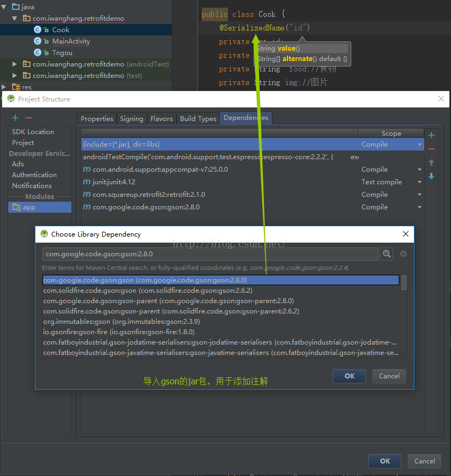Viewport: 451px width, 476px height.
Task: Select the {include=[*.jar], dir=libs} row
Action: click(x=252, y=144)
